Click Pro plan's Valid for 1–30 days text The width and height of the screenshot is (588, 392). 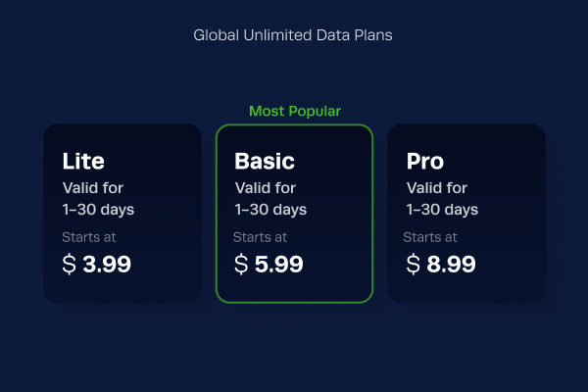tap(442, 199)
